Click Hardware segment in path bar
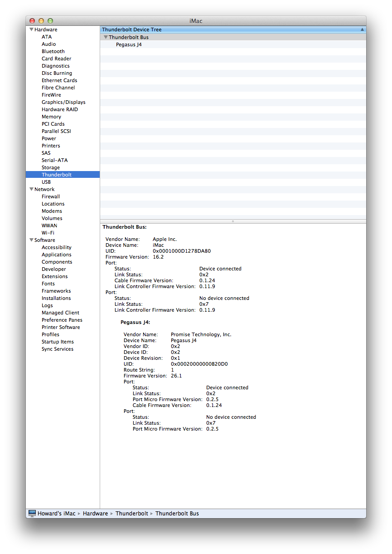Viewport: 392px width, 554px height. (x=95, y=514)
